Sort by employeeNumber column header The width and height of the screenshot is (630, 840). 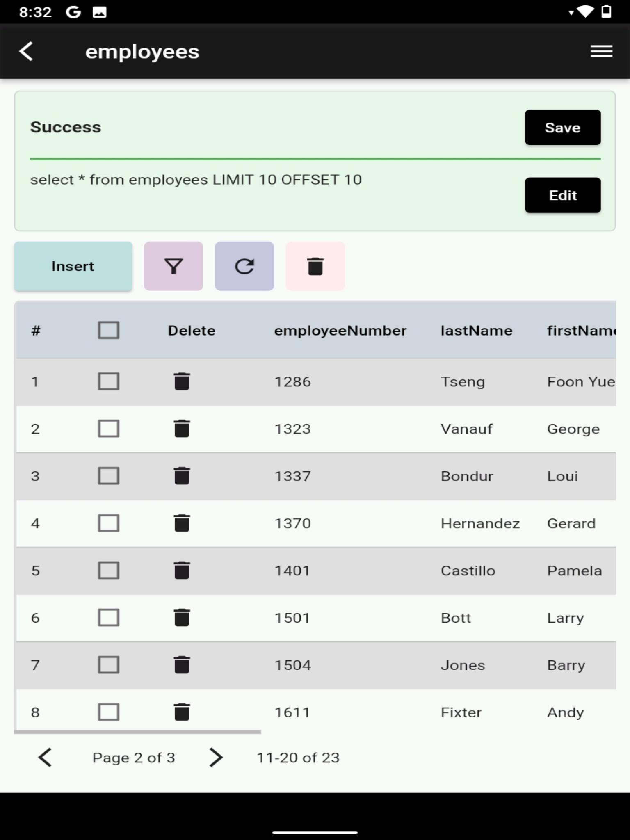click(x=340, y=331)
